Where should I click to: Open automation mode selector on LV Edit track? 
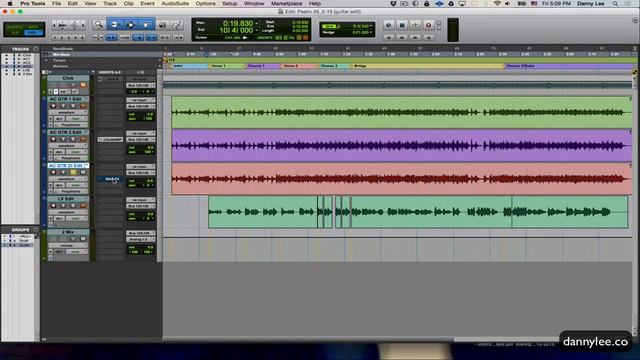(76, 218)
